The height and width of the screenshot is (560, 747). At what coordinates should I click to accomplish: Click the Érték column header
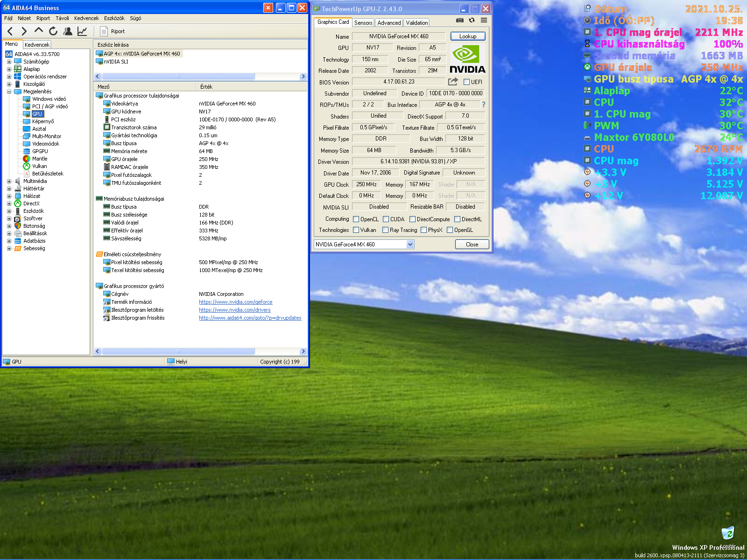pyautogui.click(x=251, y=87)
